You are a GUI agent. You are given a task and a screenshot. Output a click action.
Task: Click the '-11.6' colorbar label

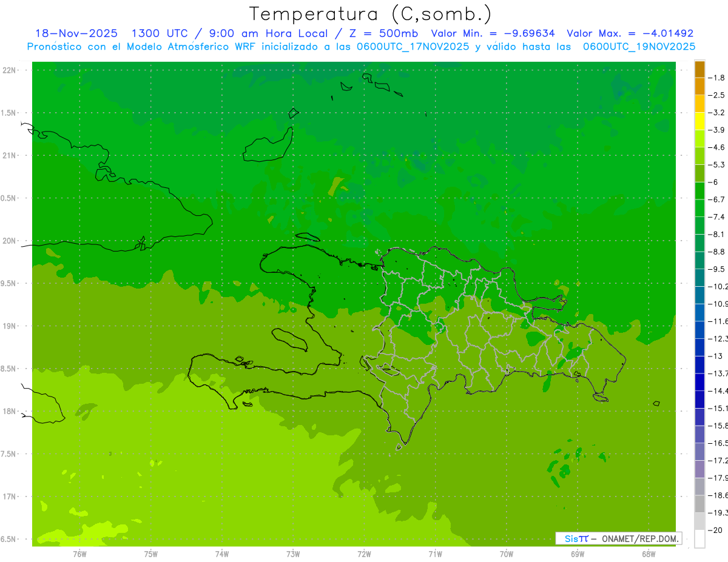718,321
